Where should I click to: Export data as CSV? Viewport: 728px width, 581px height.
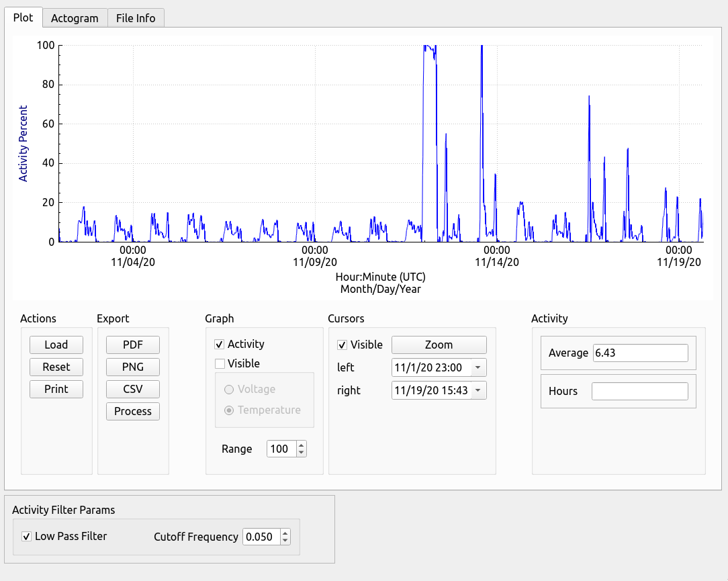(133, 389)
